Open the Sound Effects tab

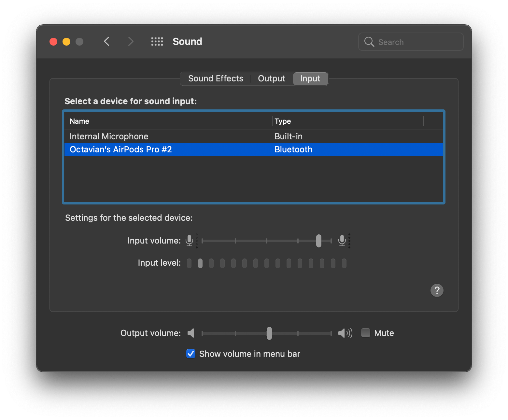215,78
